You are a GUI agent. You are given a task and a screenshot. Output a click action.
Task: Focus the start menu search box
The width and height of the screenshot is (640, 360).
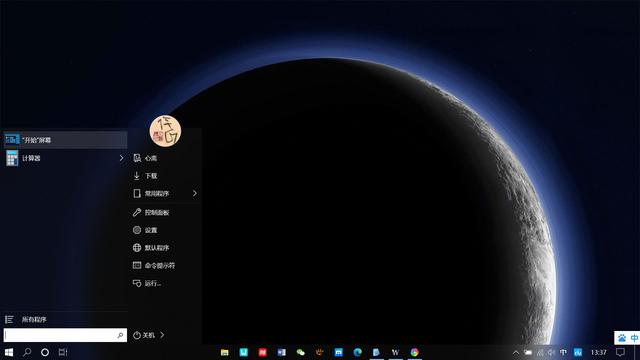point(65,335)
